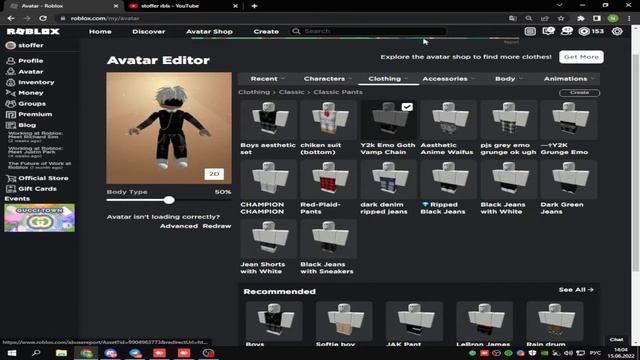Viewport: 640px width, 360px height.
Task: Open the Chrome tab list chevron
Action: (560, 5)
